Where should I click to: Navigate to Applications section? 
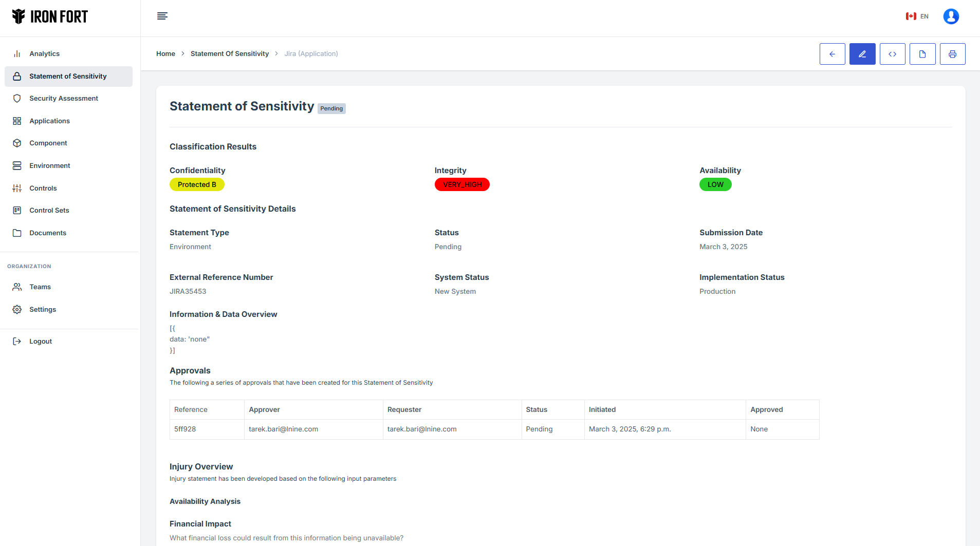(49, 121)
